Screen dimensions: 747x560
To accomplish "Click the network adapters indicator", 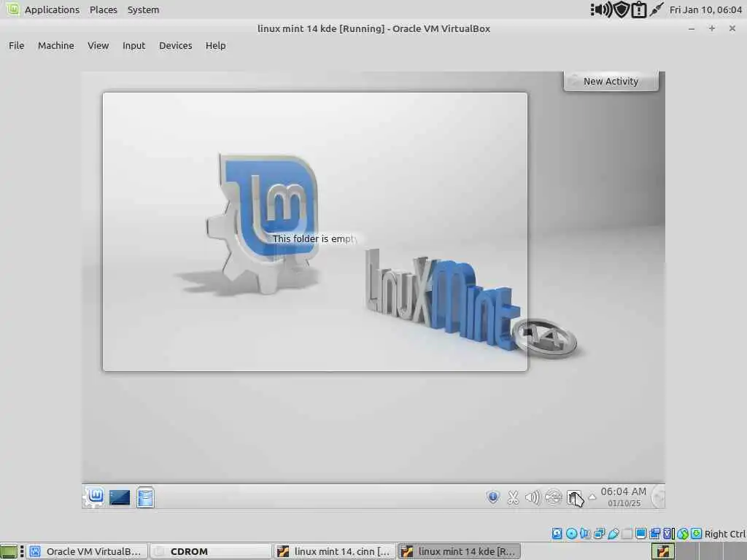I will tap(600, 533).
